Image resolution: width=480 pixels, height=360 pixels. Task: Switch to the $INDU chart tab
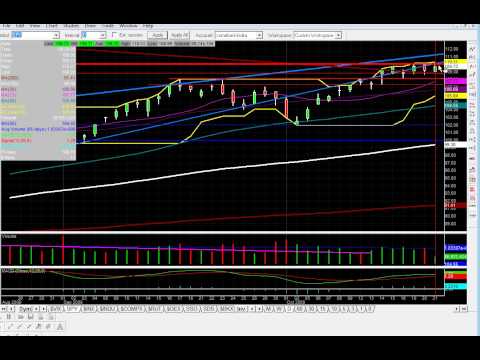click(108, 309)
